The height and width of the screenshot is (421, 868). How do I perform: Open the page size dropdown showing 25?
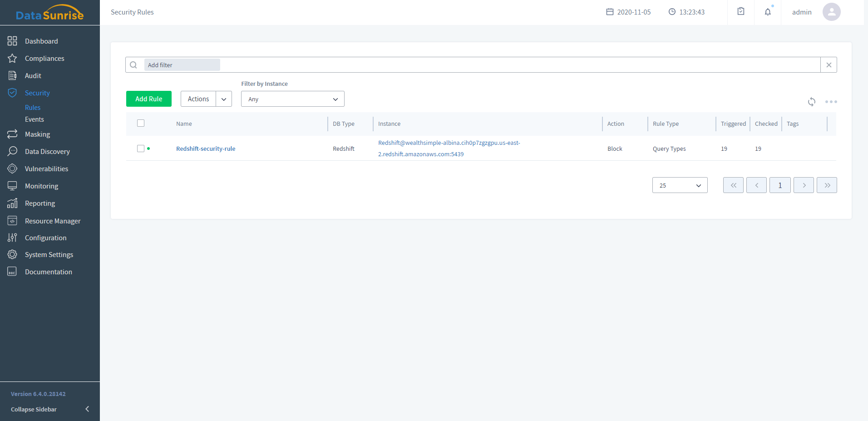tap(680, 185)
